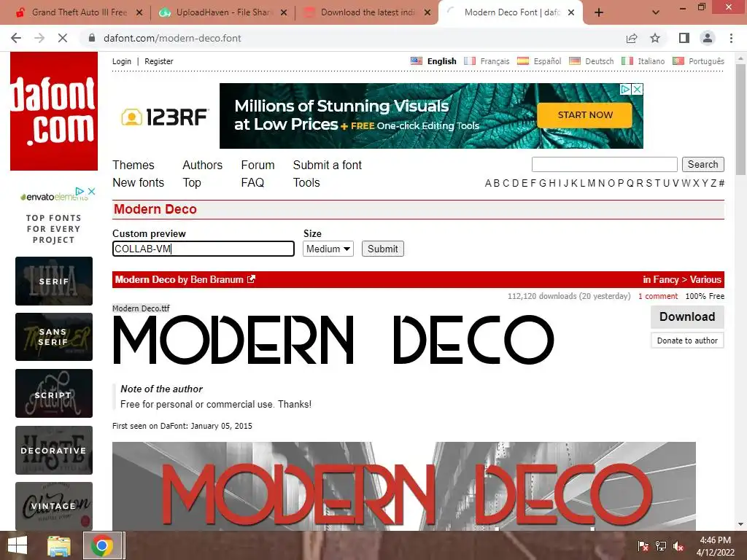The image size is (747, 560).
Task: Go to dafont.com home logo
Action: (54, 111)
